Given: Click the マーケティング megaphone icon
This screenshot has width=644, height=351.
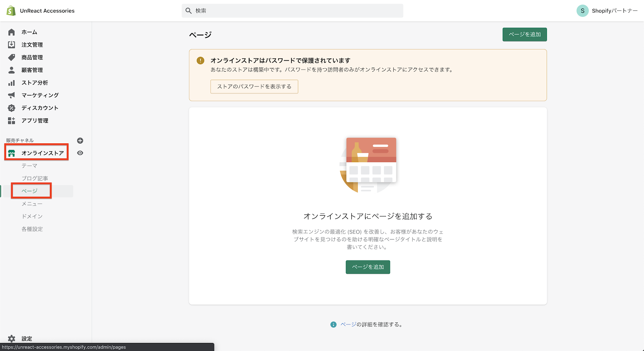Looking at the screenshot, I should point(12,95).
